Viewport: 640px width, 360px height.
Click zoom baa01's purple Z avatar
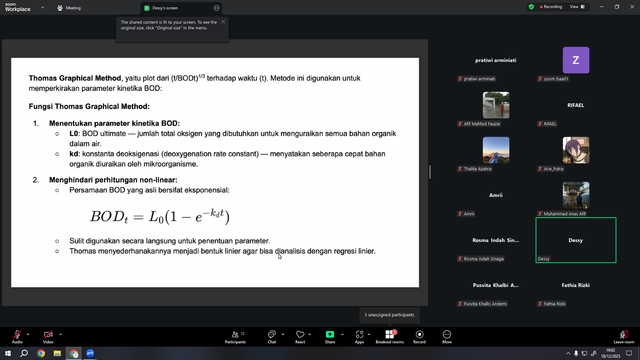point(576,60)
